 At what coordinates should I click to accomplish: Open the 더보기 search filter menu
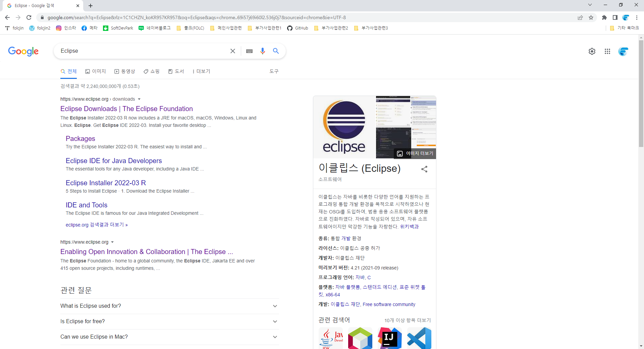[201, 71]
